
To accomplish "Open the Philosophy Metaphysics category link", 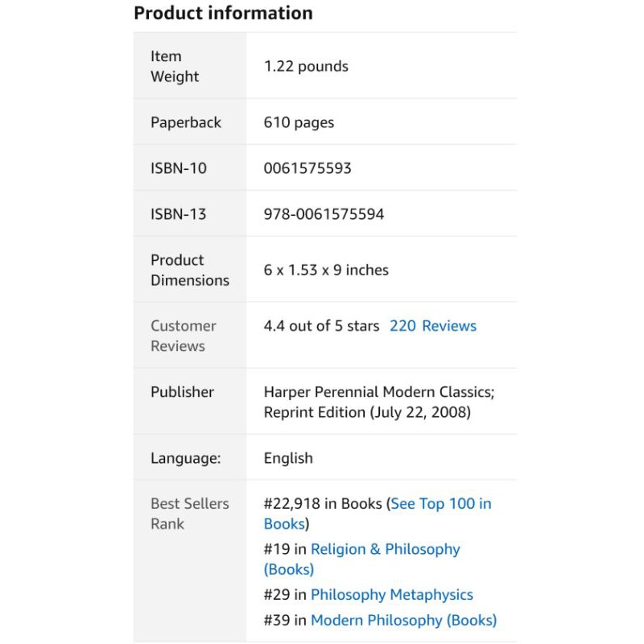I will point(391,595).
